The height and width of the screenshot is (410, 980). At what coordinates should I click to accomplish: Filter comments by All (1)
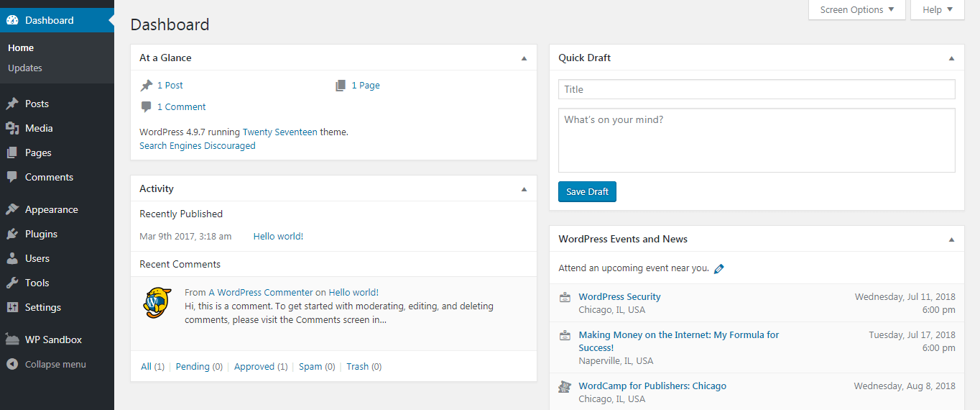point(152,366)
